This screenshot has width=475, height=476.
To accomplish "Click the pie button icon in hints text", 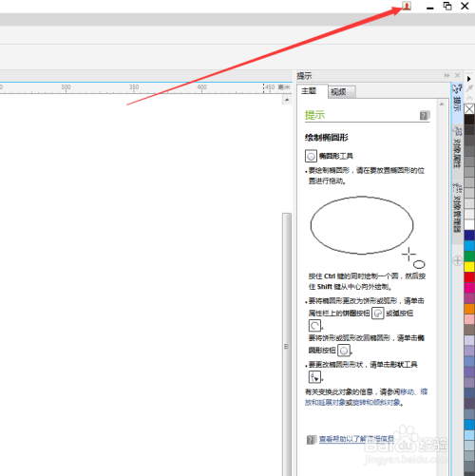I will (378, 314).
